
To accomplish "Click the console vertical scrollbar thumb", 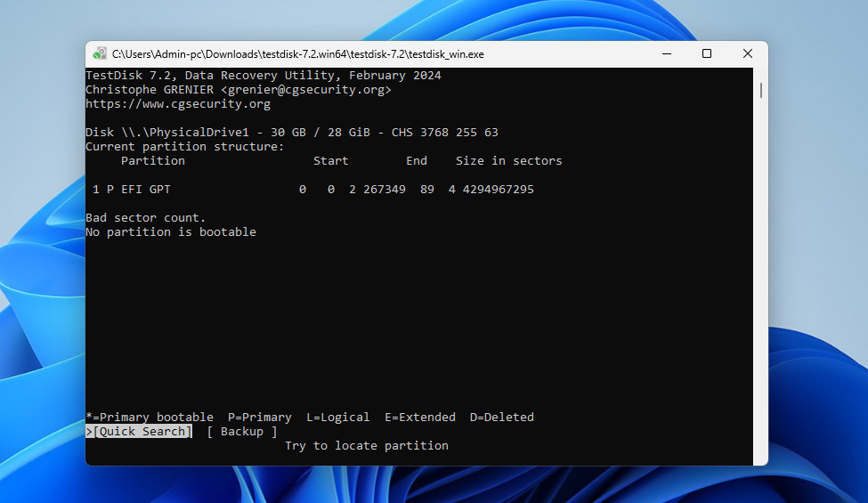I will 760,91.
